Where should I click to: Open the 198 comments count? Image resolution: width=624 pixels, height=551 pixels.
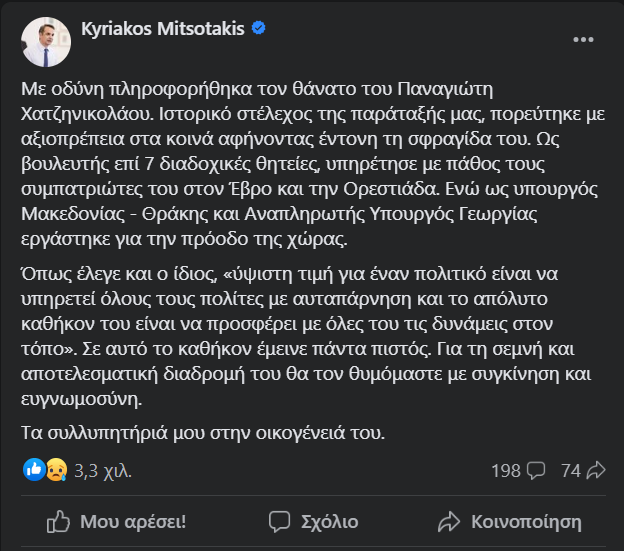(x=507, y=469)
